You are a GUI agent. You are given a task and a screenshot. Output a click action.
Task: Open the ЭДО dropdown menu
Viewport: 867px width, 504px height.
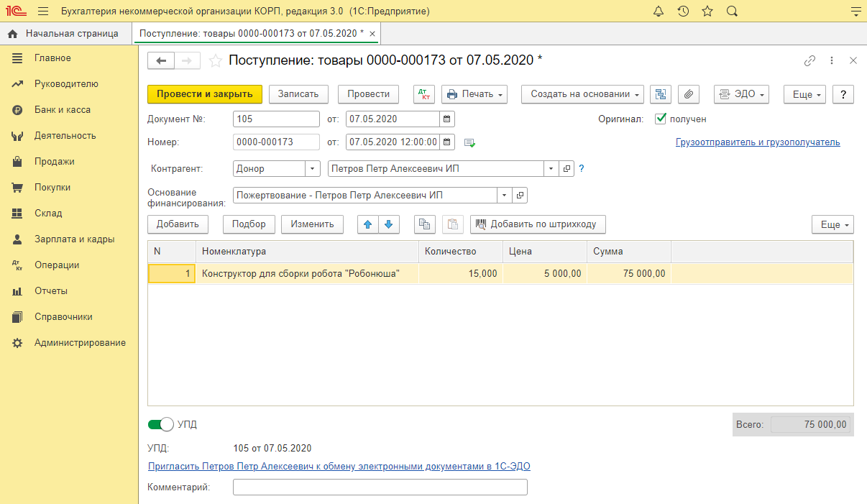742,94
